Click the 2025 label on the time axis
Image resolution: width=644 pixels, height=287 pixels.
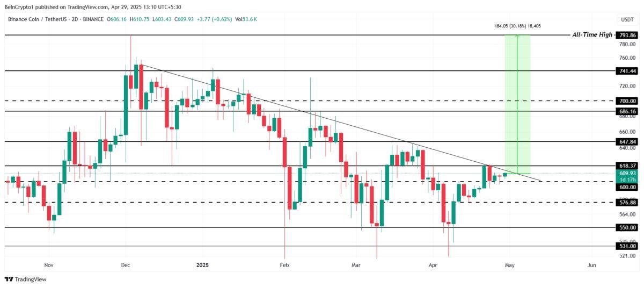point(202,265)
